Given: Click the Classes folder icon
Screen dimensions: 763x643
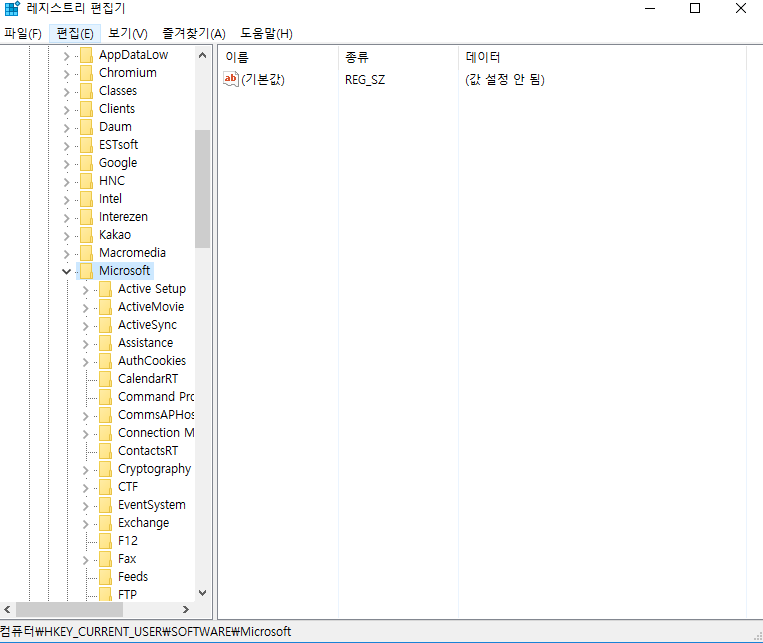Looking at the screenshot, I should tap(86, 91).
